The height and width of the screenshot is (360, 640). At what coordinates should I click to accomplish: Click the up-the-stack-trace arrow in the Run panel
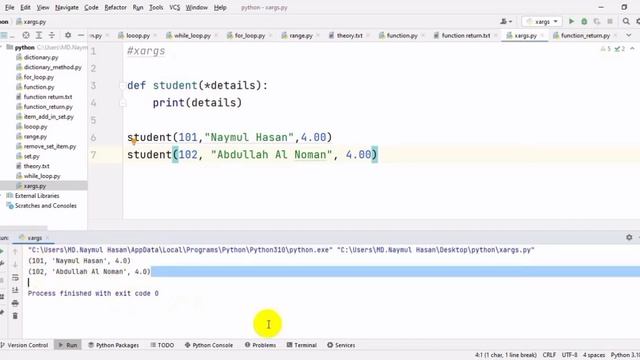(x=15, y=251)
